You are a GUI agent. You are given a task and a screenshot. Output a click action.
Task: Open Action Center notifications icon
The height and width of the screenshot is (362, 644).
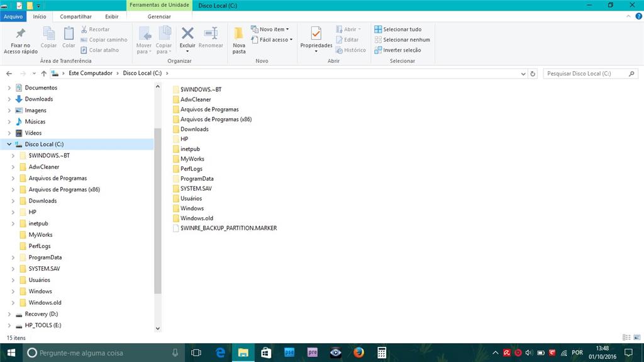pyautogui.click(x=628, y=353)
